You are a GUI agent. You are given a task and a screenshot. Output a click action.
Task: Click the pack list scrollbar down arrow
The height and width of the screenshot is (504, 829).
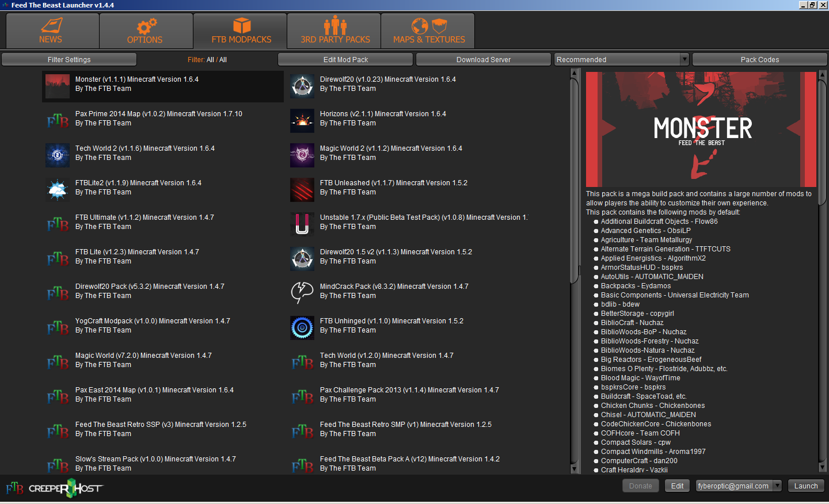(x=574, y=469)
